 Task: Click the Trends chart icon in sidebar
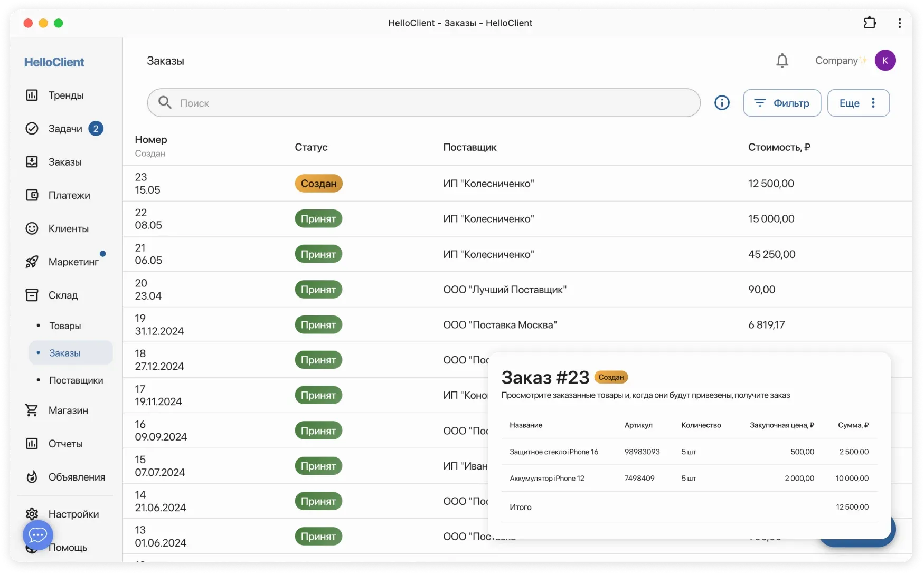point(32,95)
